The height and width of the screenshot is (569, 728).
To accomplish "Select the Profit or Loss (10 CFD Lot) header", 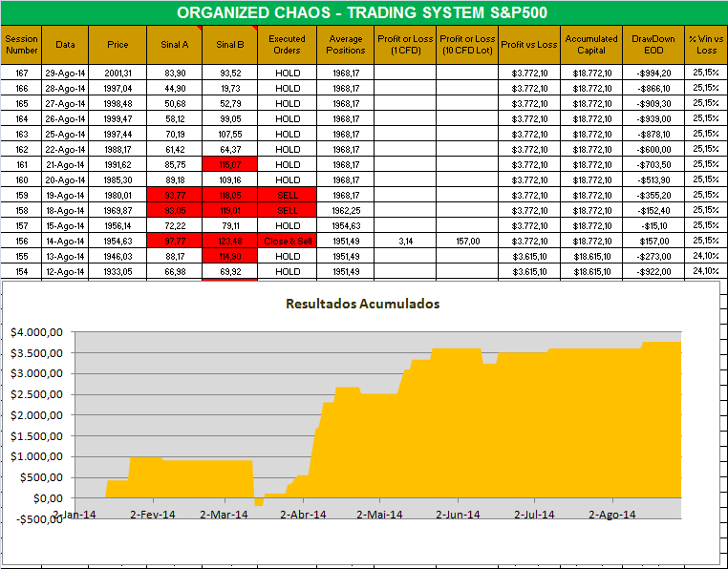I will coord(467,45).
